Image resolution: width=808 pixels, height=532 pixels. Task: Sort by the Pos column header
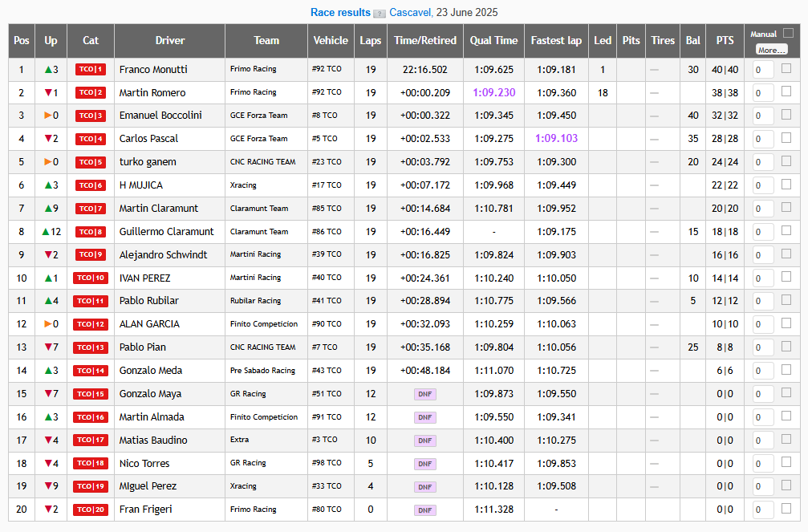[x=22, y=40]
